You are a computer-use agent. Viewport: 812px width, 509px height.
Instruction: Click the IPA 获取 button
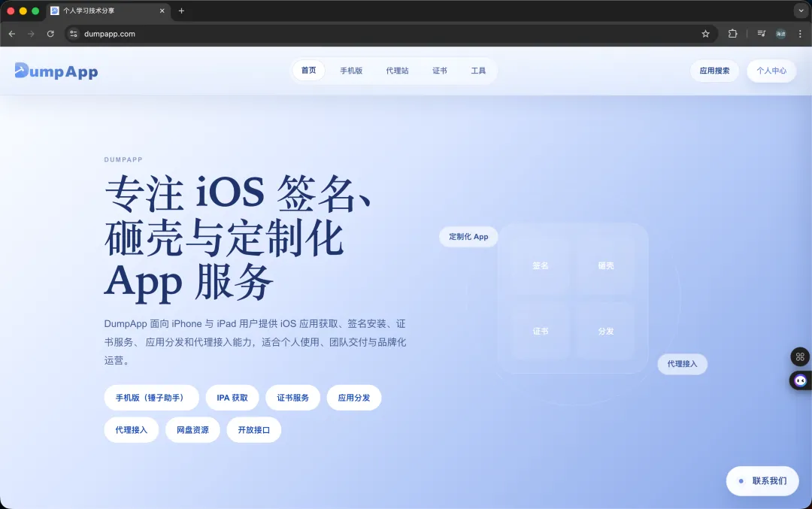(232, 398)
